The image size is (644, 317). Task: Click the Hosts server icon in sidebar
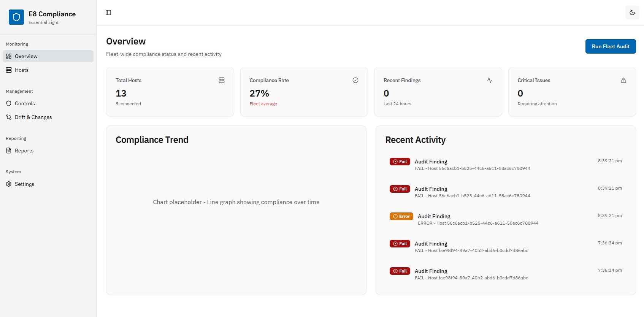[9, 70]
